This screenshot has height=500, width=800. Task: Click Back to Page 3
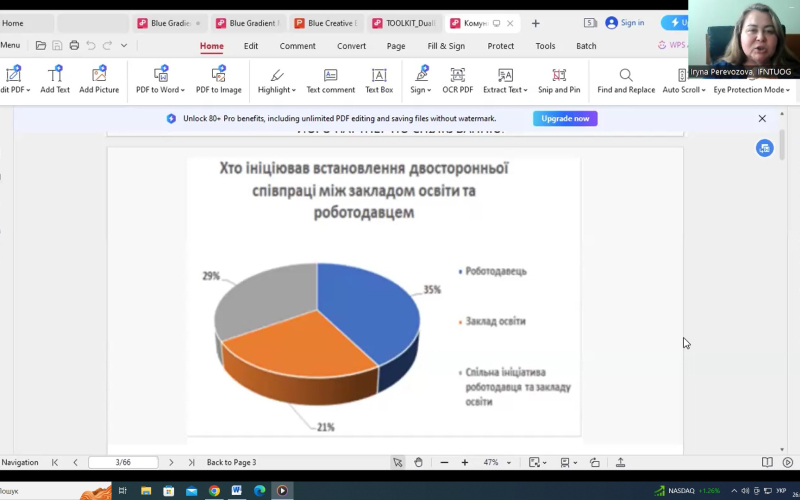(x=231, y=462)
